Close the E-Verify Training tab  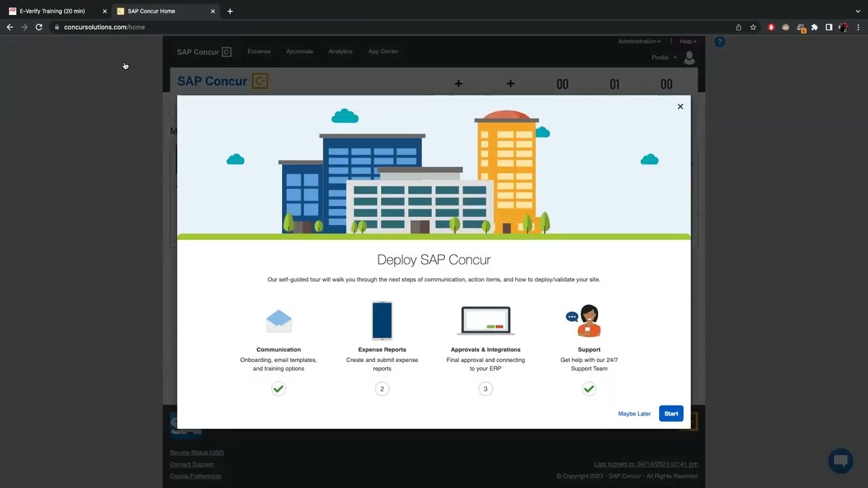(104, 12)
